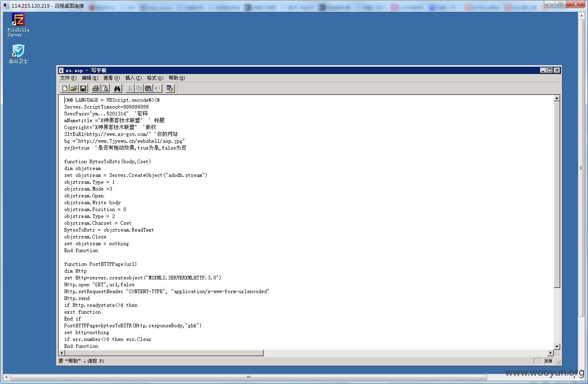Screen dimensions: 588x384
Task: Click the line "Http.send"
Action: (x=77, y=298)
